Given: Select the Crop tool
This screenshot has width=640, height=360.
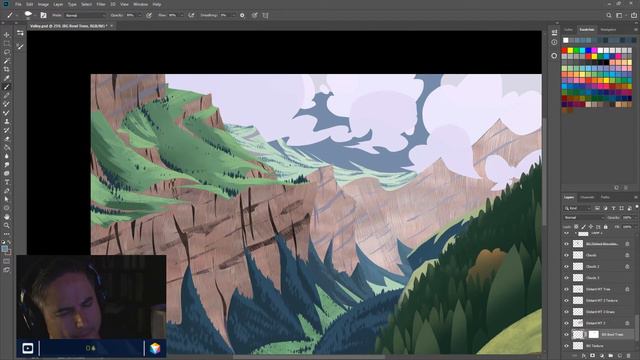Looking at the screenshot, I should [x=7, y=69].
